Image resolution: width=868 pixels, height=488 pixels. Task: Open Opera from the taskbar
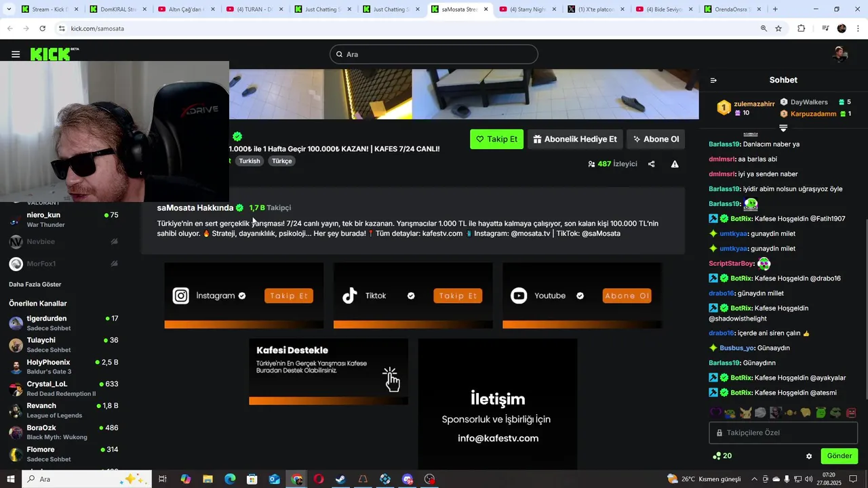(x=318, y=479)
